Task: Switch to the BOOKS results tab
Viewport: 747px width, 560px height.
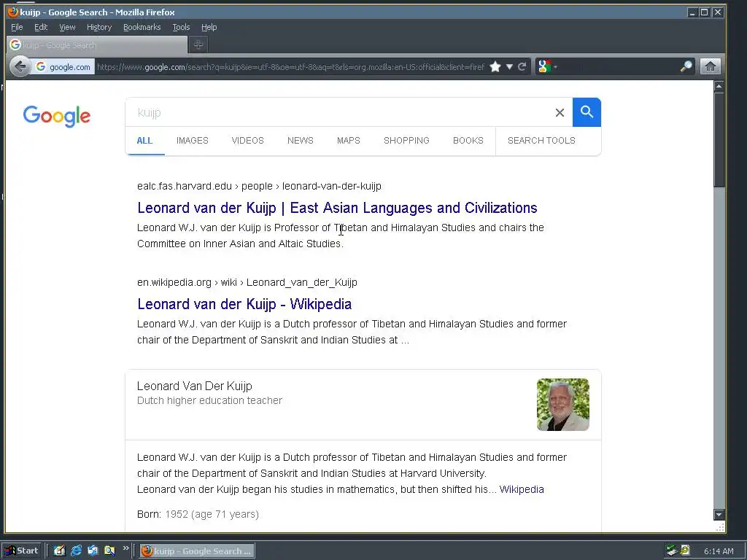Action: point(468,141)
